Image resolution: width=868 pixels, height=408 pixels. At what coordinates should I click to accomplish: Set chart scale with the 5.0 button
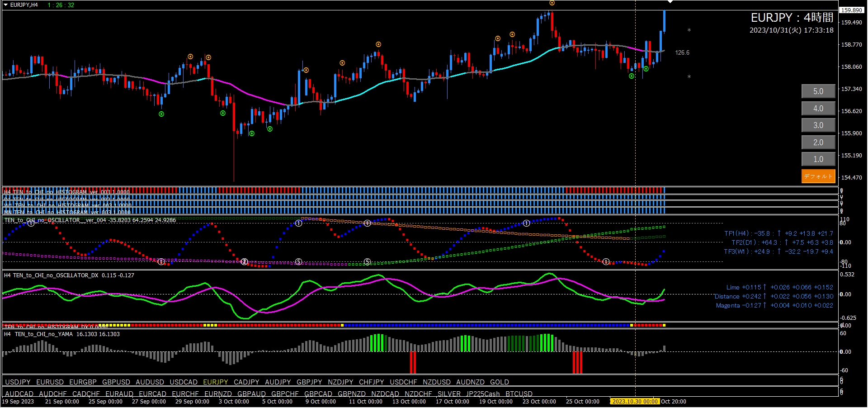818,91
